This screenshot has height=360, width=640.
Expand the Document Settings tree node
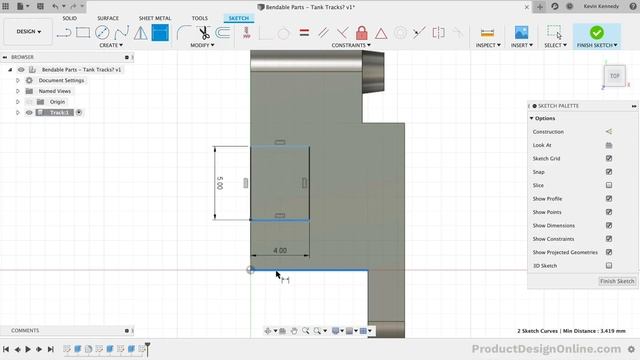18,80
